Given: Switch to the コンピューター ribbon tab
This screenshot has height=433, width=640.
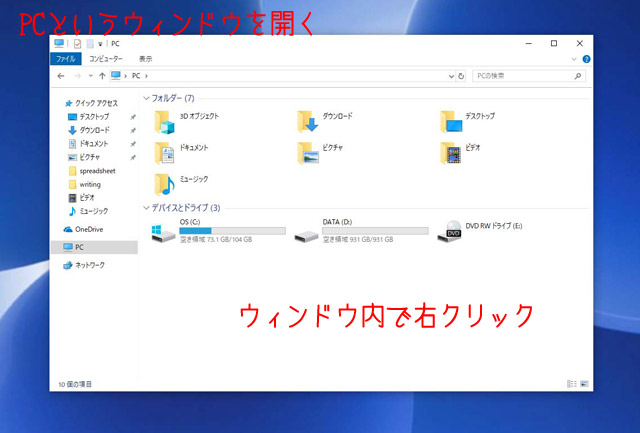Looking at the screenshot, I should click(x=105, y=59).
